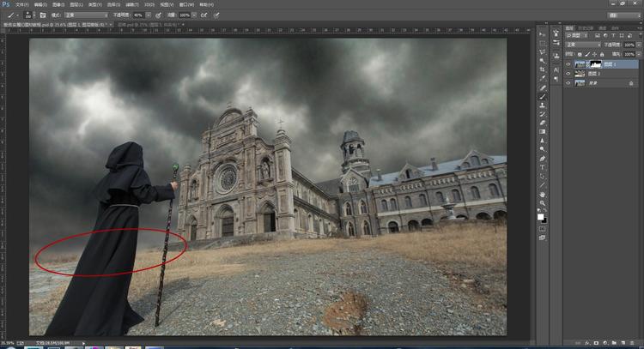The image size is (644, 349).
Task: Select the 图层 2 layer row
Action: [x=602, y=74]
